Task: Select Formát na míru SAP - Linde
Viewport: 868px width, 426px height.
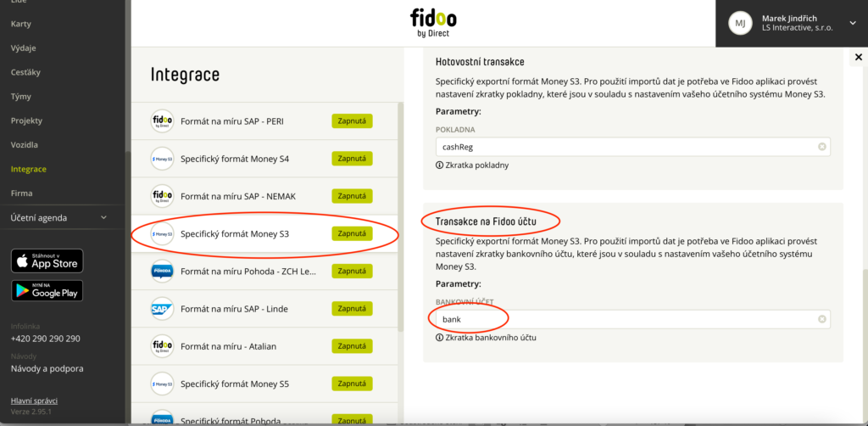Action: pyautogui.click(x=234, y=309)
